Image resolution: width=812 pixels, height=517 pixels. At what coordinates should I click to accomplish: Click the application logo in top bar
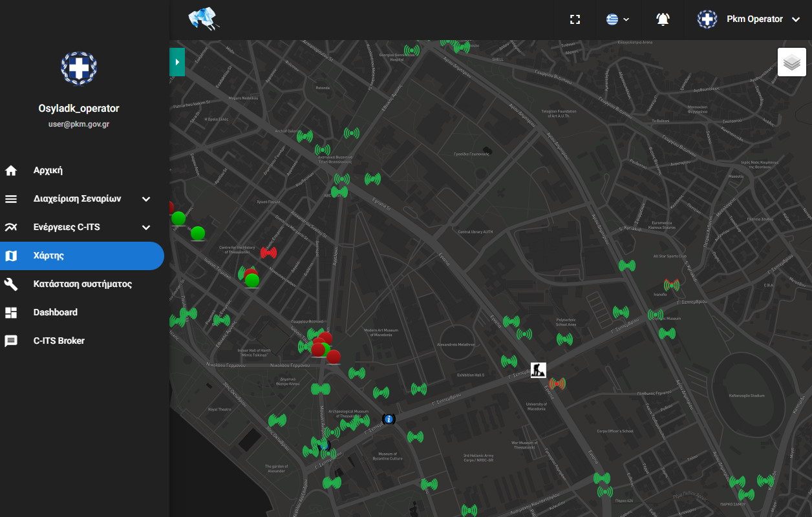click(204, 19)
